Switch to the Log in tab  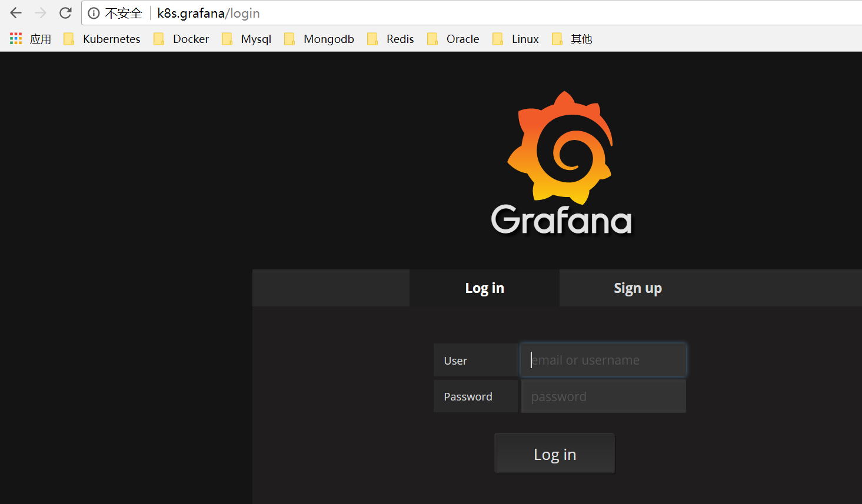pos(484,288)
